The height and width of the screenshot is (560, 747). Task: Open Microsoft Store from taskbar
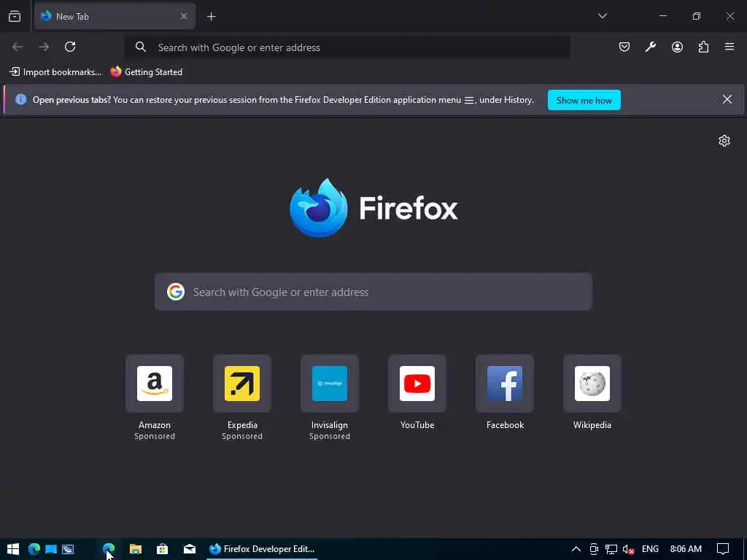[x=163, y=549]
